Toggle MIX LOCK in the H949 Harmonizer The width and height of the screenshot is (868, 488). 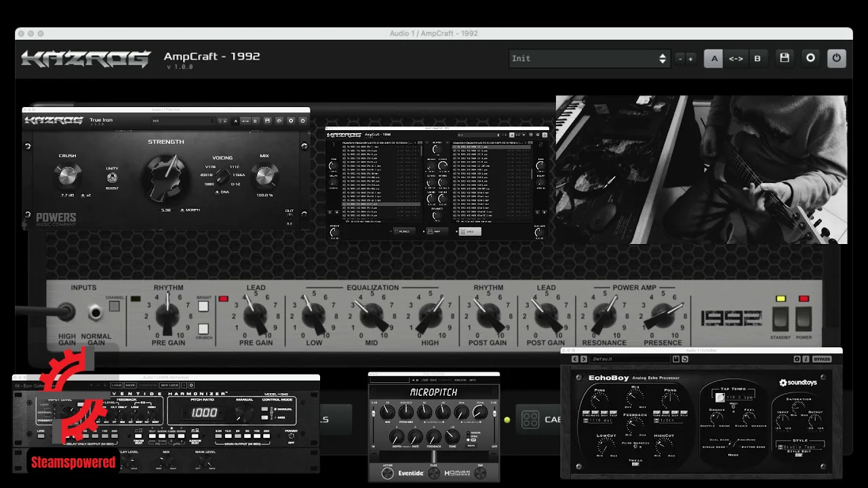pyautogui.click(x=170, y=385)
